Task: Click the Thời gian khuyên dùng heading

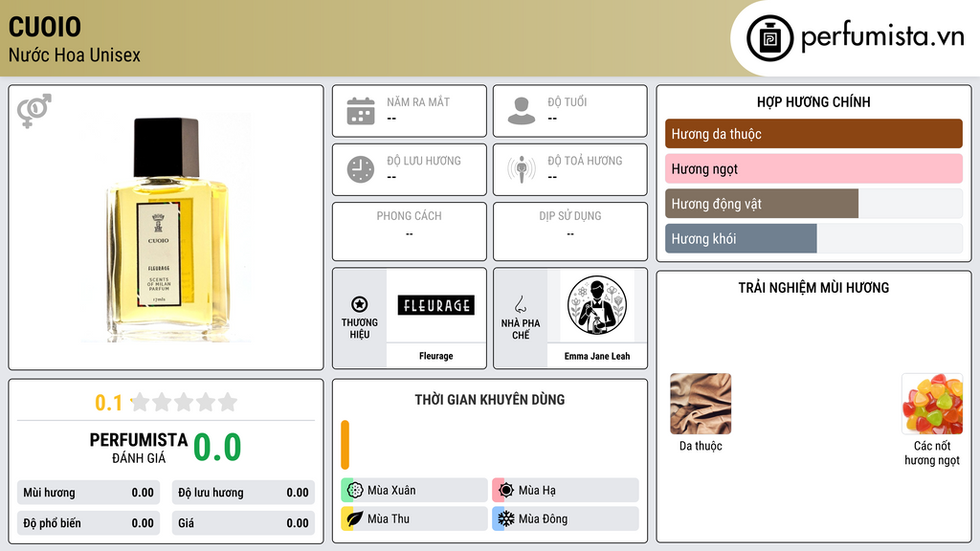Action: pyautogui.click(x=489, y=400)
